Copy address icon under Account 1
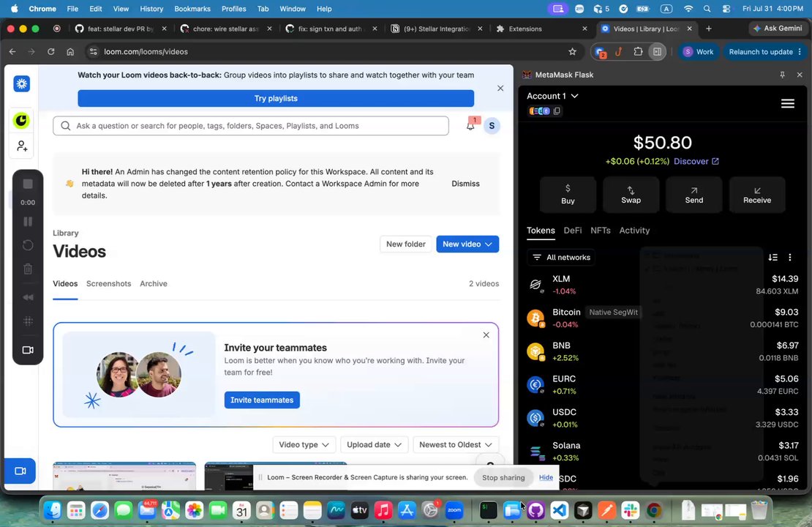812x527 pixels. [557, 111]
